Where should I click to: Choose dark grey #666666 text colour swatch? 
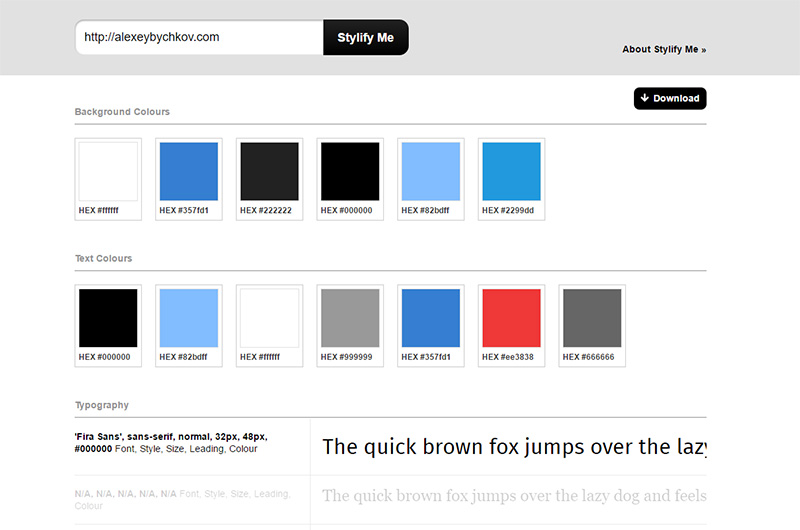pyautogui.click(x=593, y=318)
